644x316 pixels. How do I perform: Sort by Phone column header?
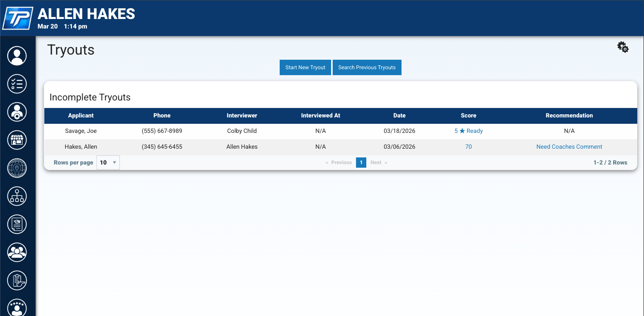162,115
